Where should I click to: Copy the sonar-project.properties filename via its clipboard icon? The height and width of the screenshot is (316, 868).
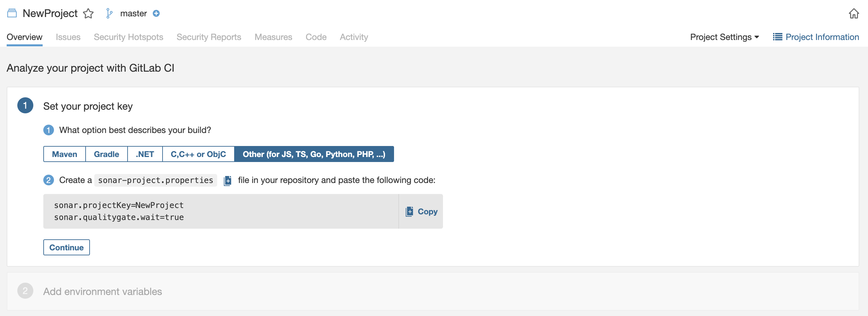click(x=228, y=180)
